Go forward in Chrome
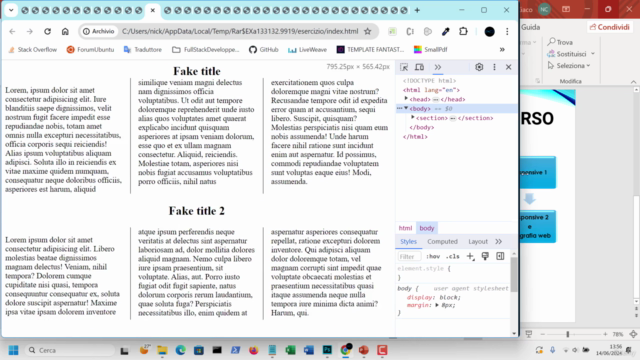Viewport: 640px width, 360px height. point(29,31)
